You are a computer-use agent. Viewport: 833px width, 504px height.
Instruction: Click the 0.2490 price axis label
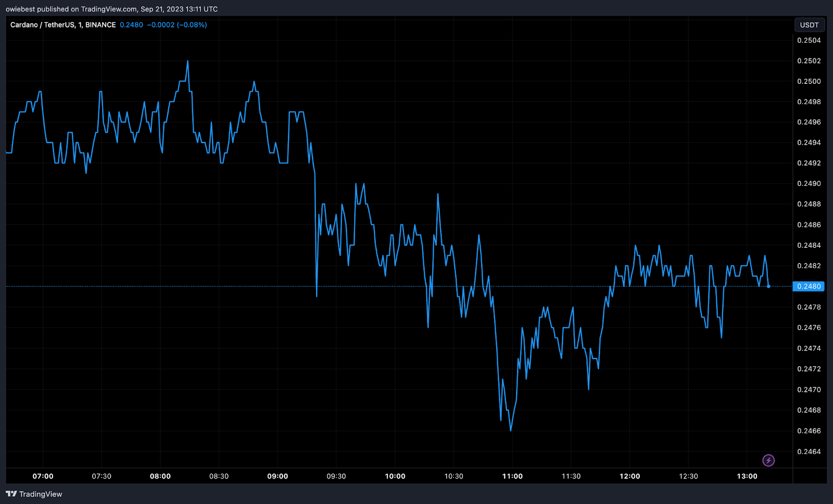point(809,184)
